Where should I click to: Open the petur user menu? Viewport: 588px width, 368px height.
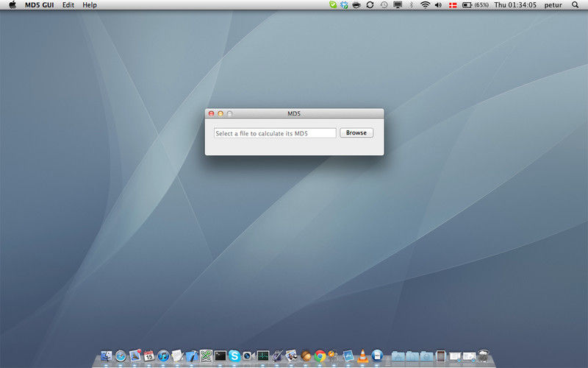tap(553, 5)
